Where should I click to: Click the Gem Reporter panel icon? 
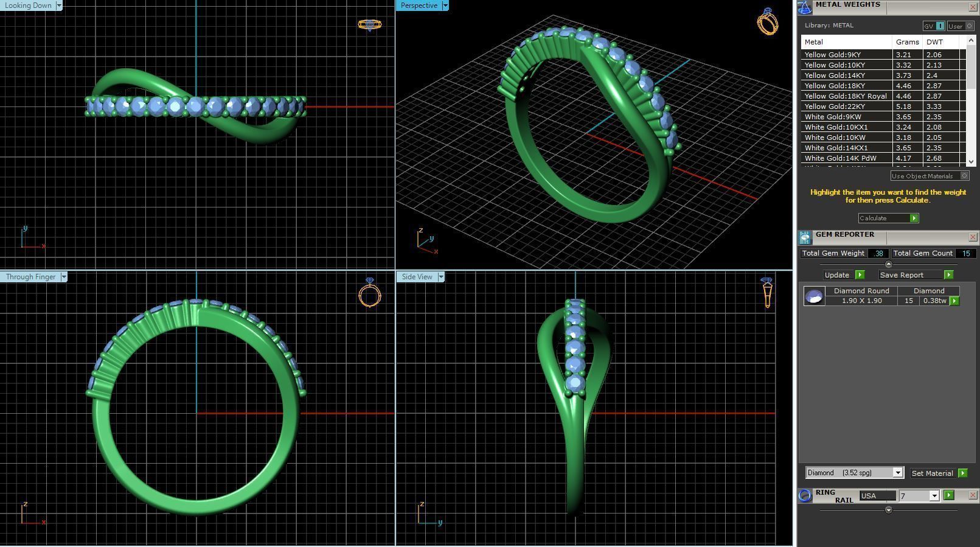[x=805, y=237]
